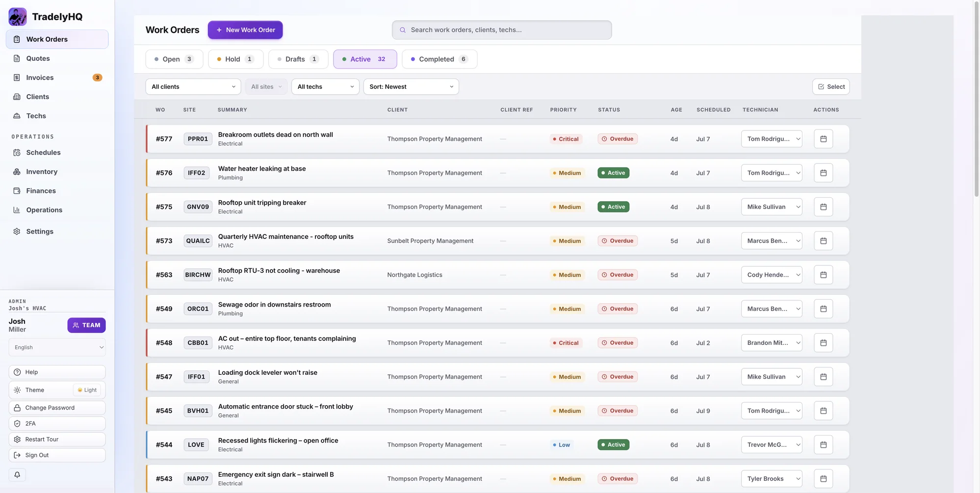The width and height of the screenshot is (980, 493).
Task: Go to Finances in sidebar
Action: (41, 191)
